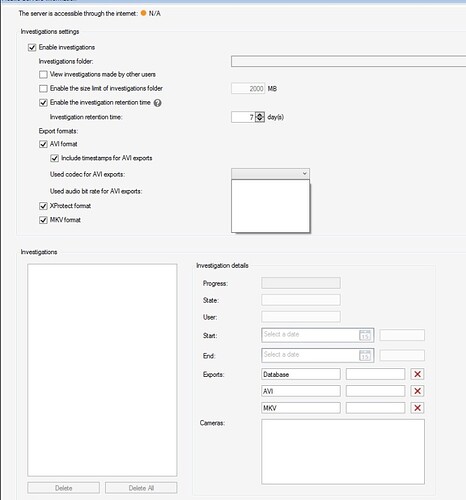This screenshot has height=500, width=466.
Task: Click the Investigations folder path field
Action: point(348,61)
